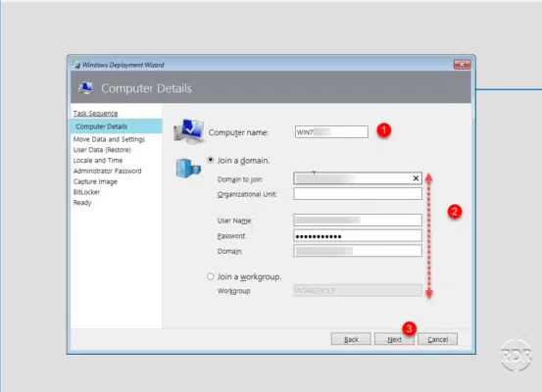Open the BitLocker step in sidebar
The image size is (542, 392).
coord(86,192)
